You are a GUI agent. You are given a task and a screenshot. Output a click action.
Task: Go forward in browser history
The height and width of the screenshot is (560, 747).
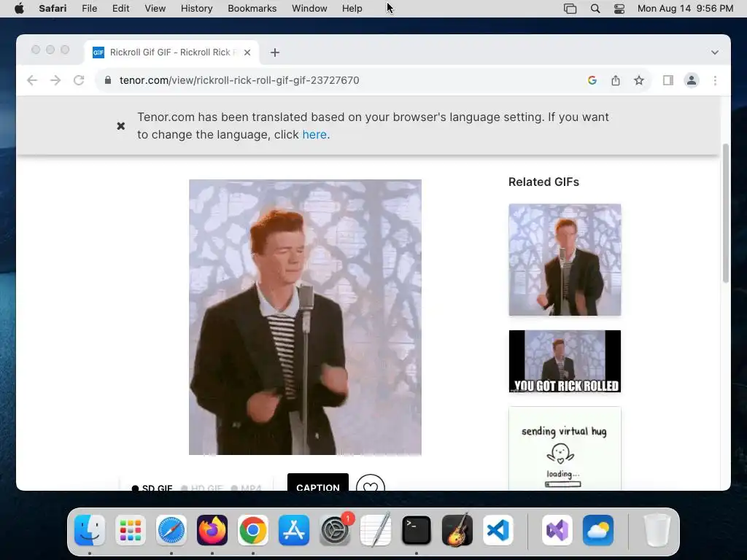[x=55, y=80]
